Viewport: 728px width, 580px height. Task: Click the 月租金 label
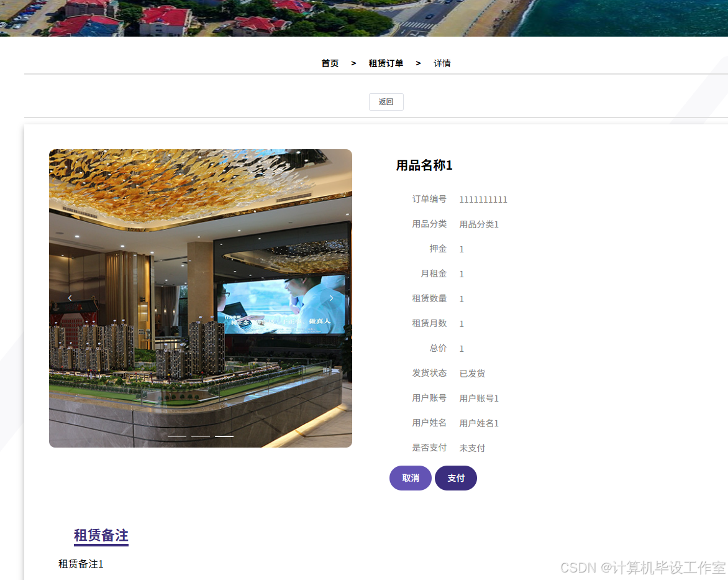coord(434,274)
